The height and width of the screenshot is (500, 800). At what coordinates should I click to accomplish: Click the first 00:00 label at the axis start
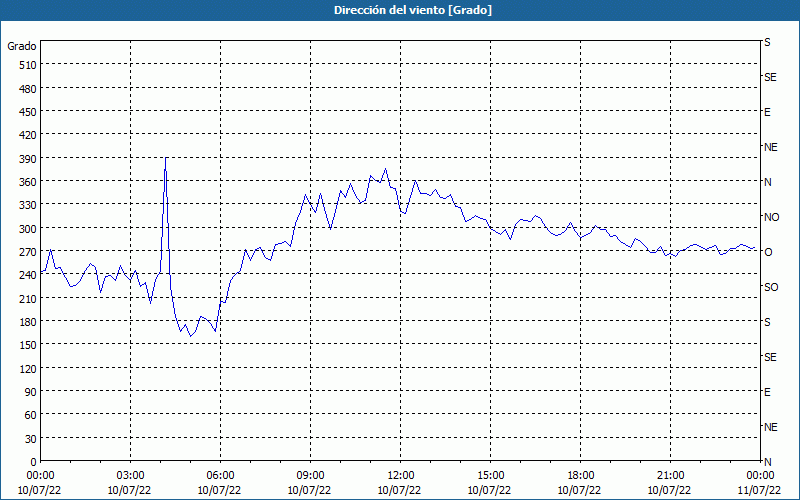click(41, 476)
